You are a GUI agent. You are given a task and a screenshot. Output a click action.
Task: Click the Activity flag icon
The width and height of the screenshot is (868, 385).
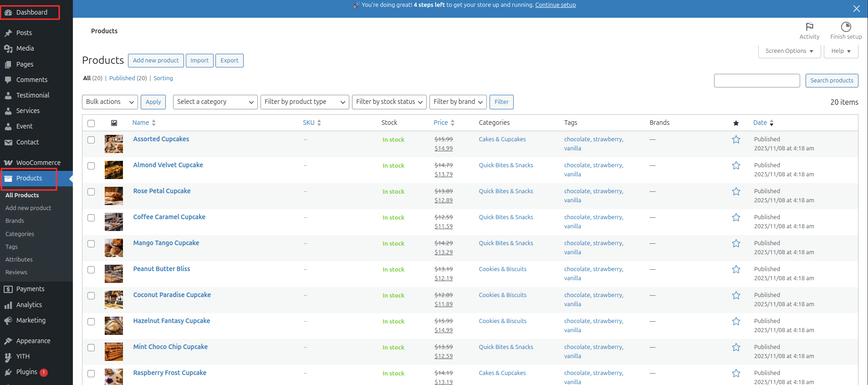click(x=809, y=27)
